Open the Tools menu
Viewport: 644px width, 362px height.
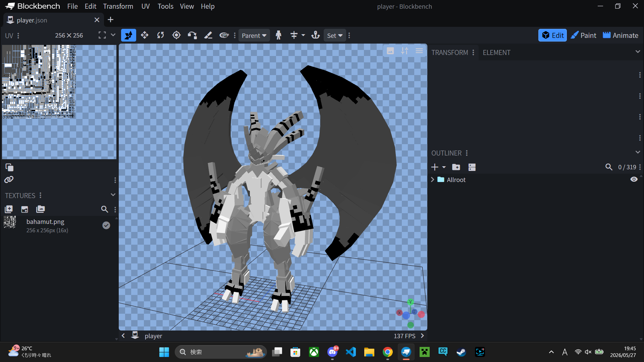point(166,6)
